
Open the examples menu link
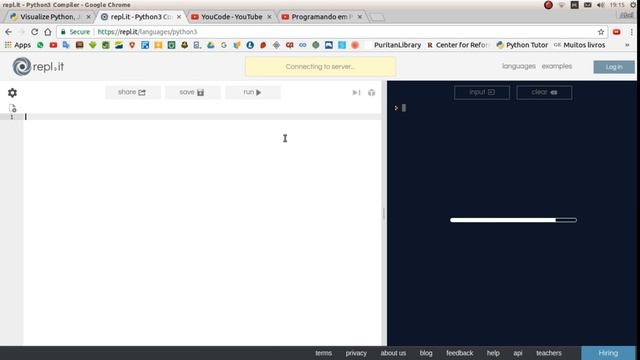557,66
